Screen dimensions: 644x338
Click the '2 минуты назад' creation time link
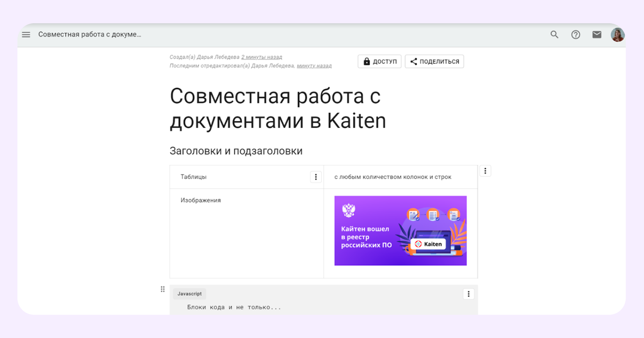click(261, 57)
